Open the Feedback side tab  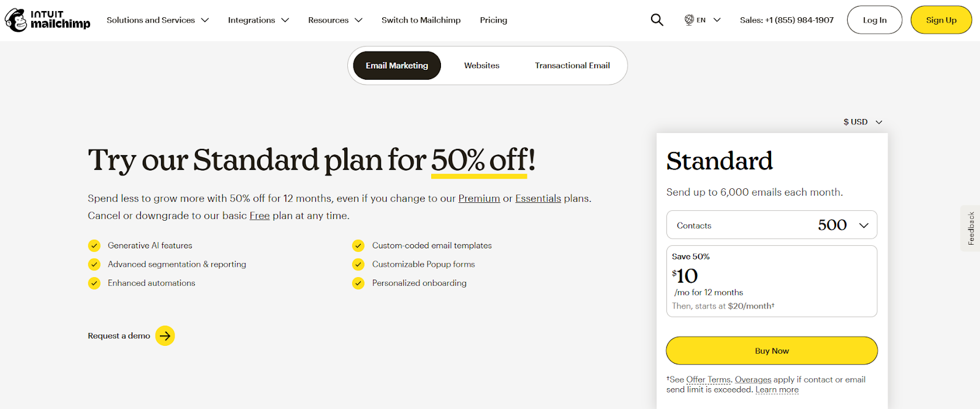point(971,228)
